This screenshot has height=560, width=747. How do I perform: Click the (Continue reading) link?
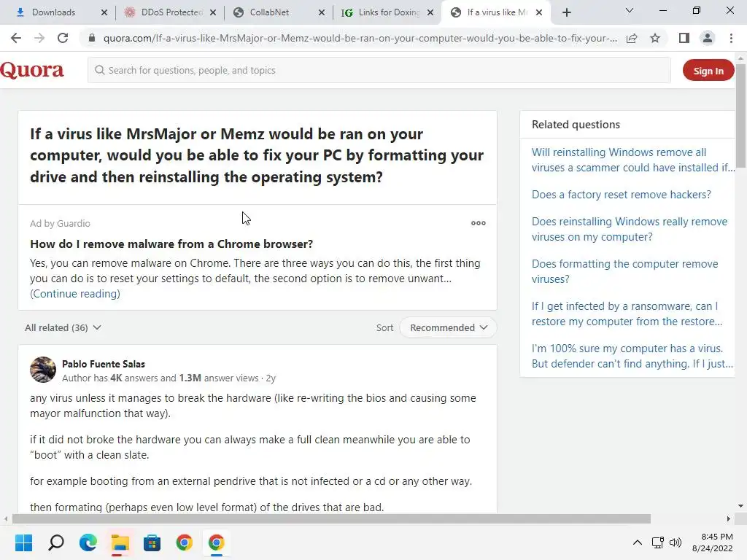point(75,294)
